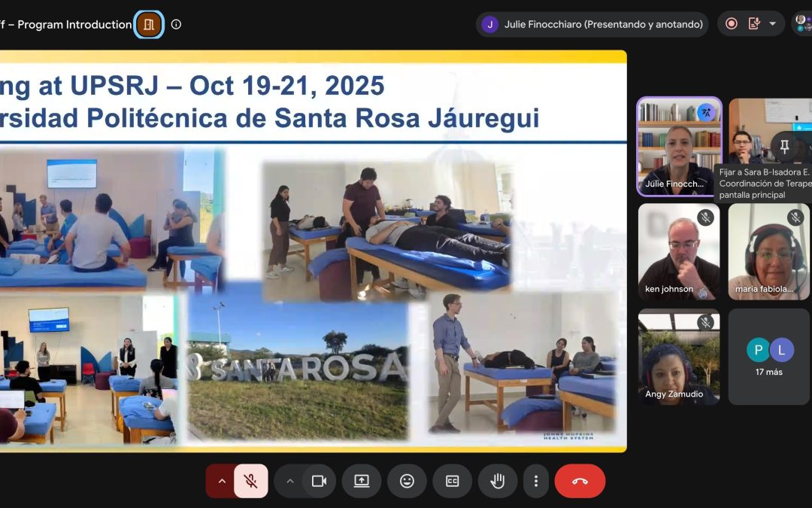812x508 pixels.
Task: Select Julie Finocchiaro's video tile
Action: tap(679, 146)
